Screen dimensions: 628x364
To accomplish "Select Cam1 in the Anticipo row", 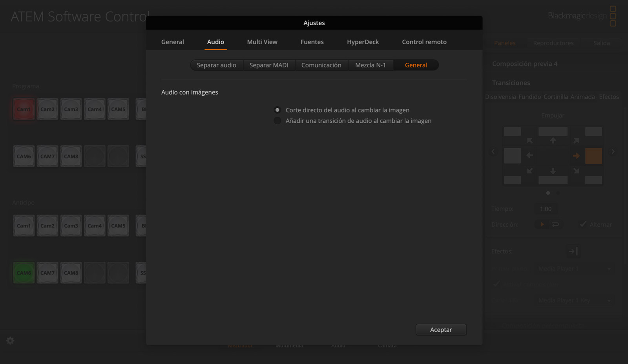I will (24, 226).
